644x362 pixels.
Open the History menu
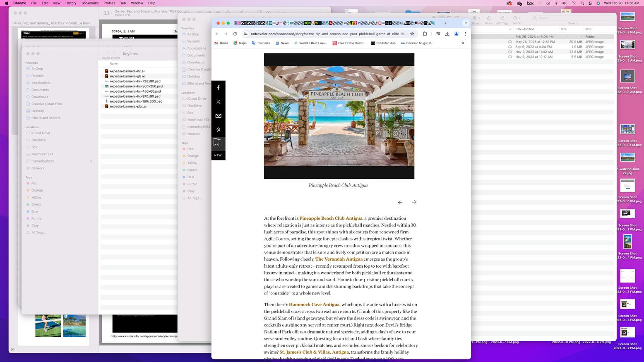[71, 3]
